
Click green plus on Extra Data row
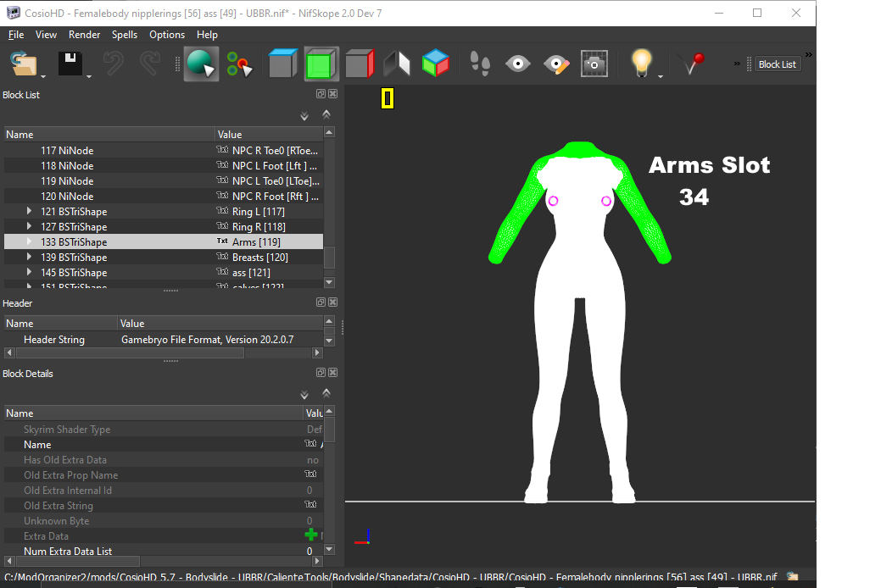click(310, 535)
